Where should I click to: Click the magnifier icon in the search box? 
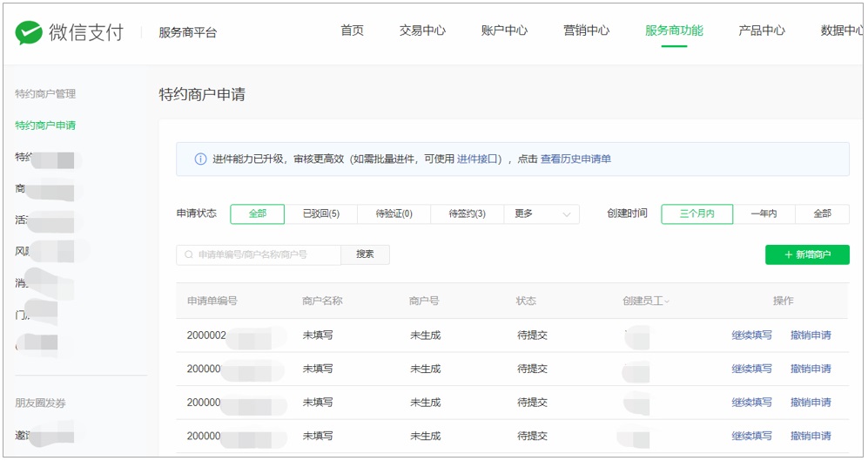(189, 254)
